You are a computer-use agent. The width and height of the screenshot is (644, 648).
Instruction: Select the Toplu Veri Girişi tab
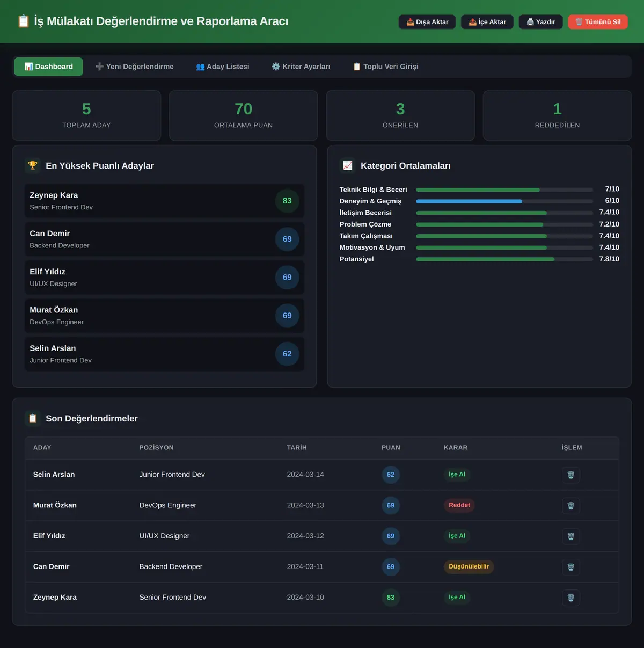point(386,67)
